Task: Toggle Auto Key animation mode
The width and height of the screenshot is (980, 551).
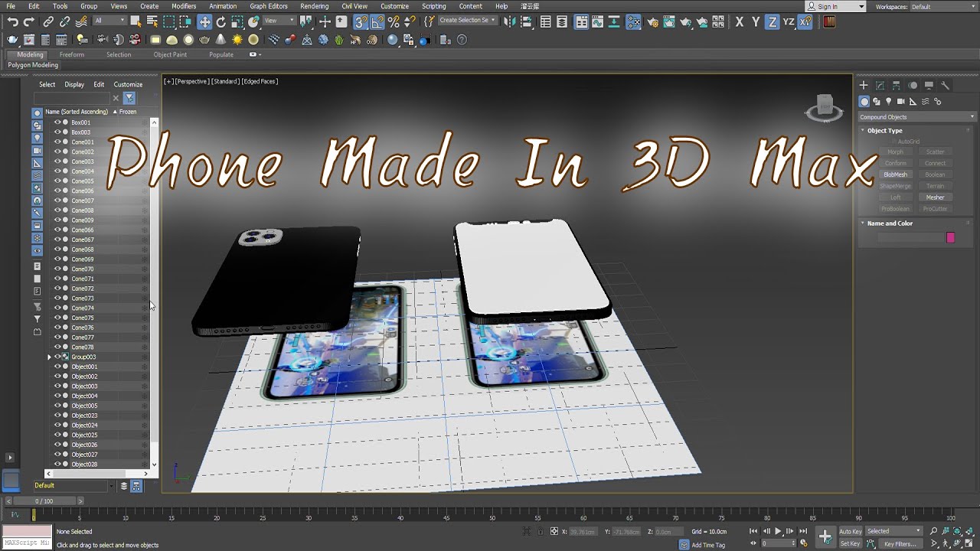Action: (850, 531)
